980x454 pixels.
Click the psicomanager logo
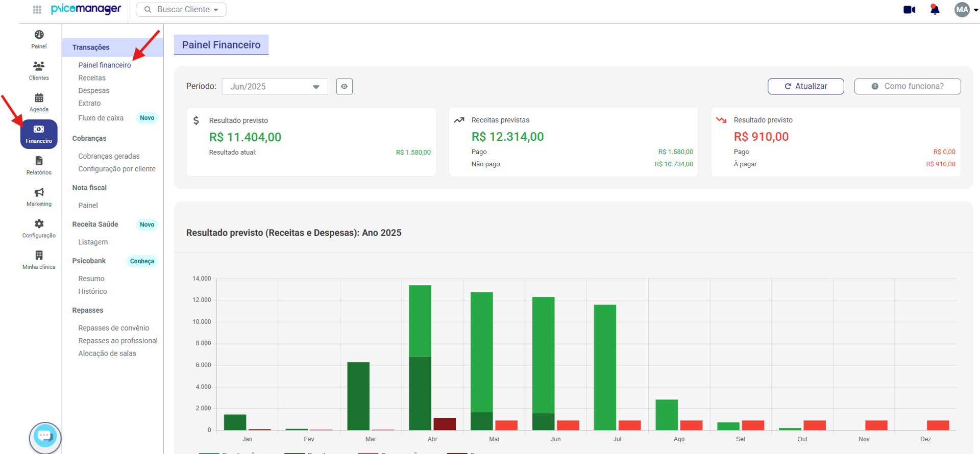86,9
